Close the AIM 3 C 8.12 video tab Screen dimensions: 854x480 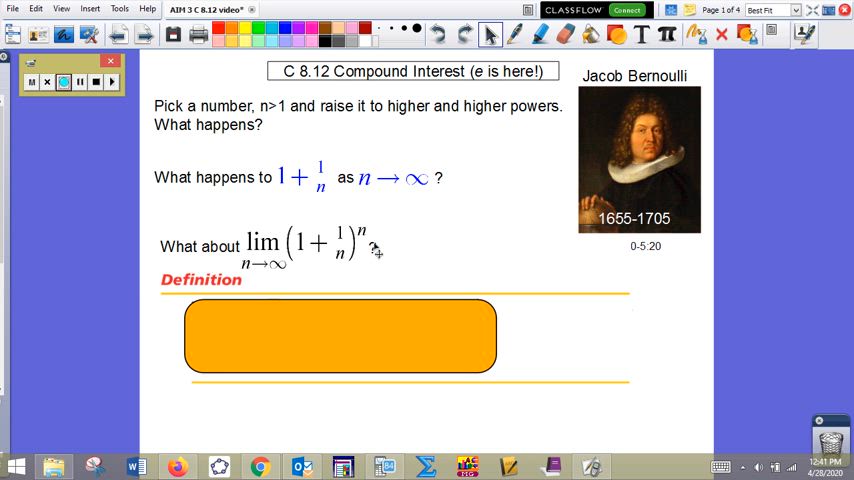(x=252, y=10)
